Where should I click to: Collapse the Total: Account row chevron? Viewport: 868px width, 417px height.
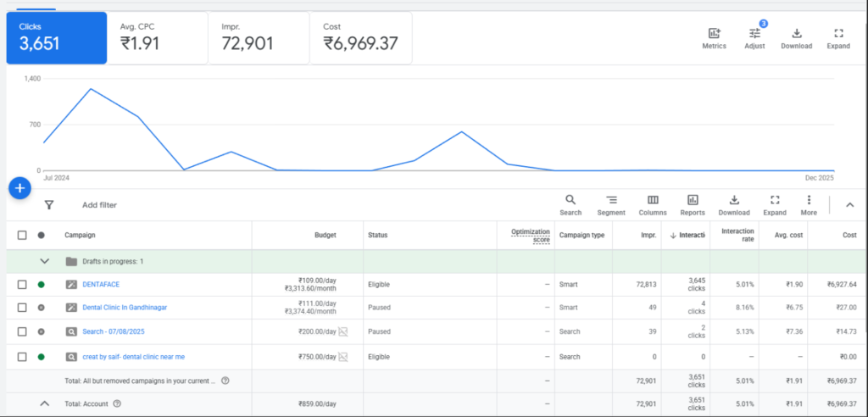(44, 404)
